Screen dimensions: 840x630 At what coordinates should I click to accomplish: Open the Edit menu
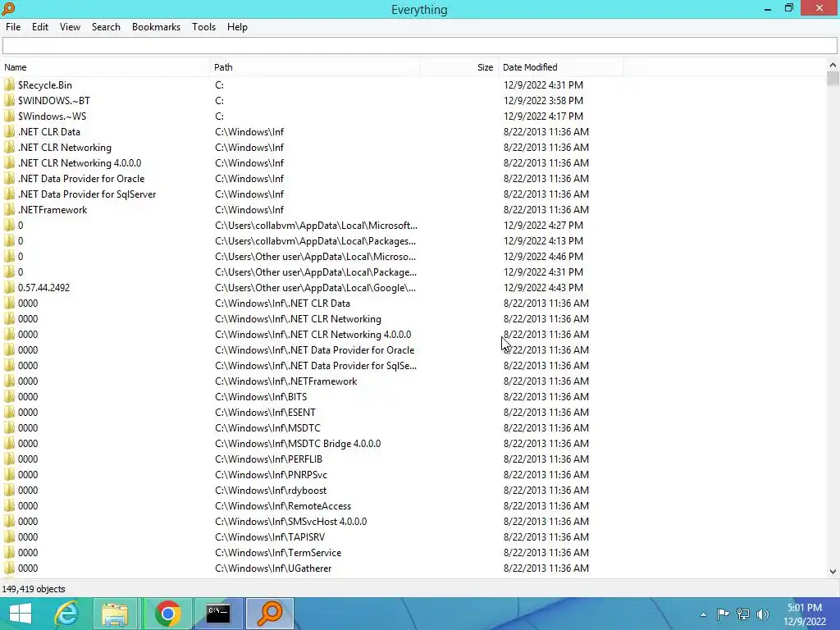(39, 27)
